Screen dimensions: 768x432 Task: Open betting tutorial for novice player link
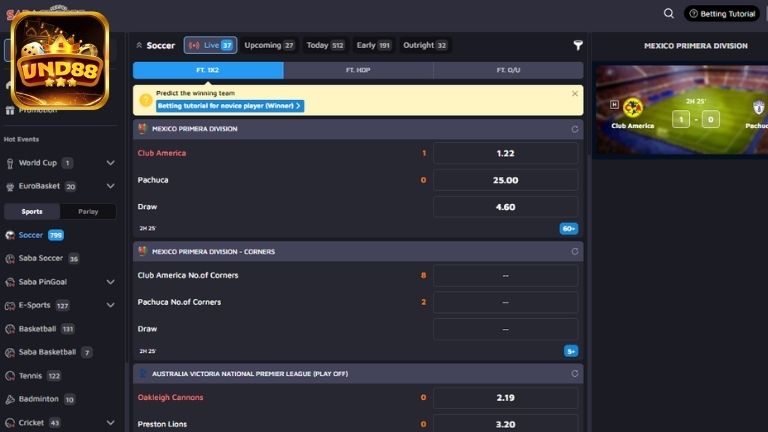coord(229,105)
